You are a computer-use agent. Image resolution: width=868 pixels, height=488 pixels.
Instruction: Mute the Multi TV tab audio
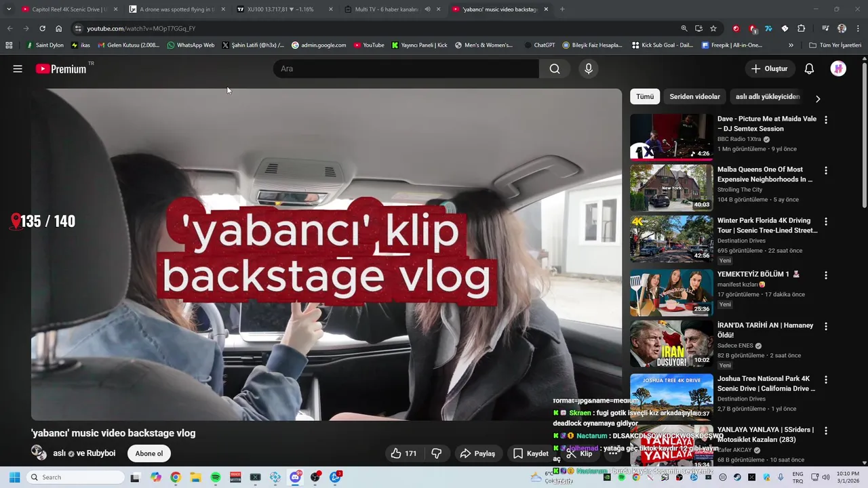click(x=427, y=9)
